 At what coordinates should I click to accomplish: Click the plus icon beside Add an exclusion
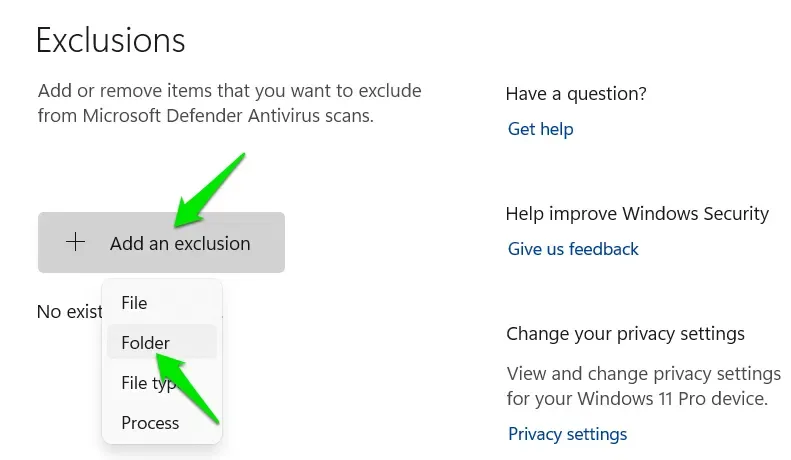point(75,243)
